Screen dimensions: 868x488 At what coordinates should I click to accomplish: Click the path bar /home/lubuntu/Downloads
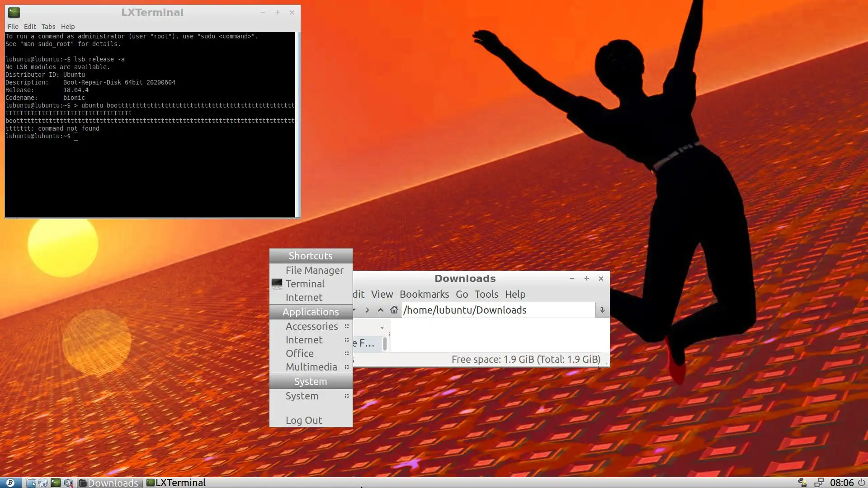point(497,310)
